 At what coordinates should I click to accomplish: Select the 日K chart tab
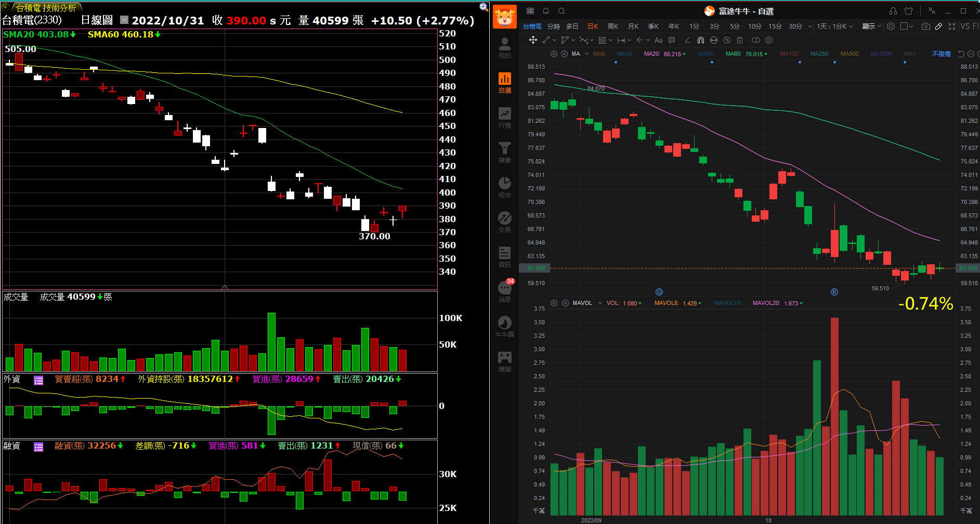click(593, 26)
